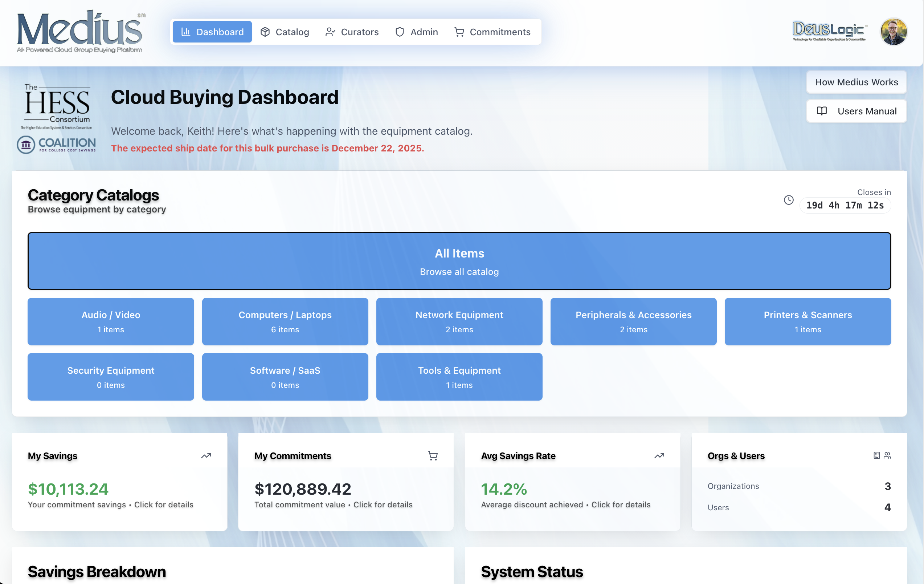Click the DeusLogic logo in header
Viewport: 924px width, 584px height.
tap(829, 31)
